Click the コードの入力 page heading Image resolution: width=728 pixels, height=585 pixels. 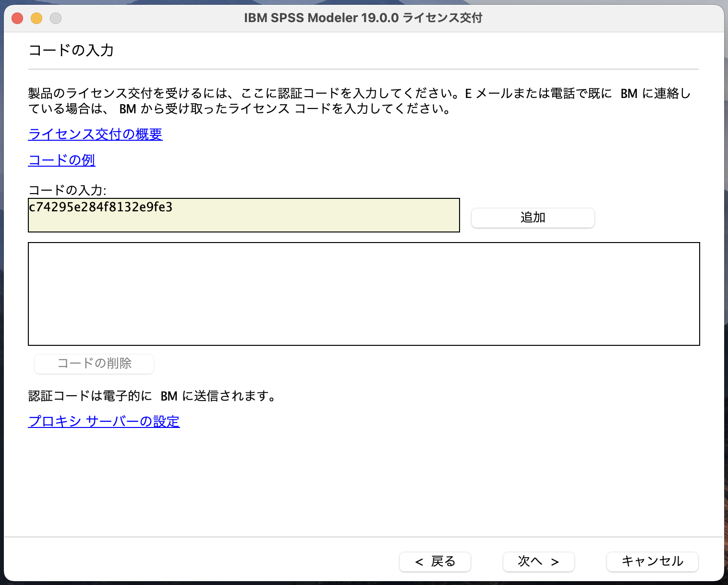click(71, 50)
